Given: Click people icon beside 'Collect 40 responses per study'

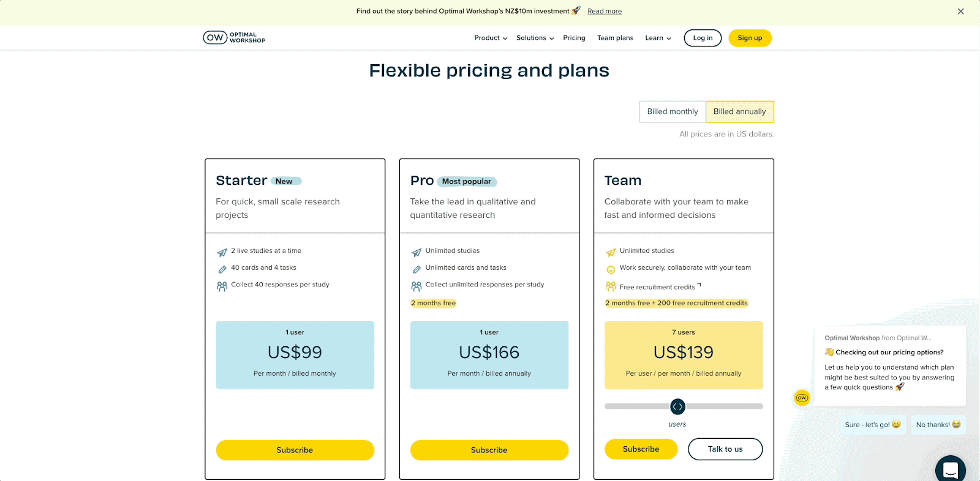Looking at the screenshot, I should point(222,286).
